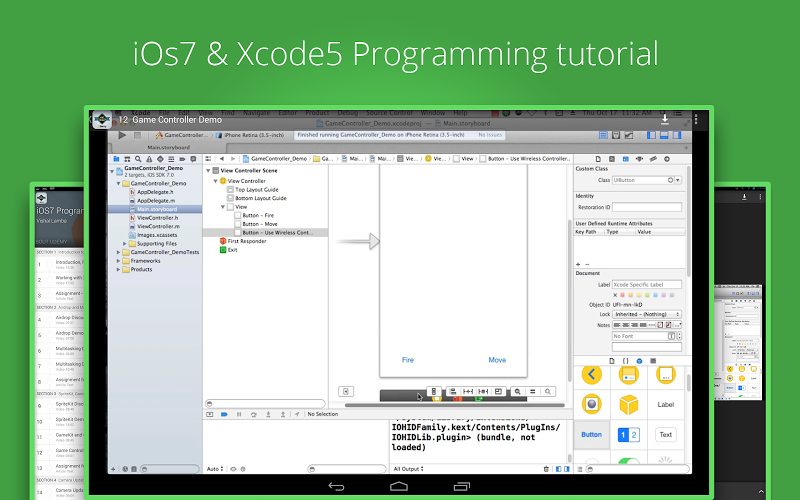Screen dimensions: 800x500
Task: Click the Stop button in Xcode toolbar
Action: (x=138, y=134)
